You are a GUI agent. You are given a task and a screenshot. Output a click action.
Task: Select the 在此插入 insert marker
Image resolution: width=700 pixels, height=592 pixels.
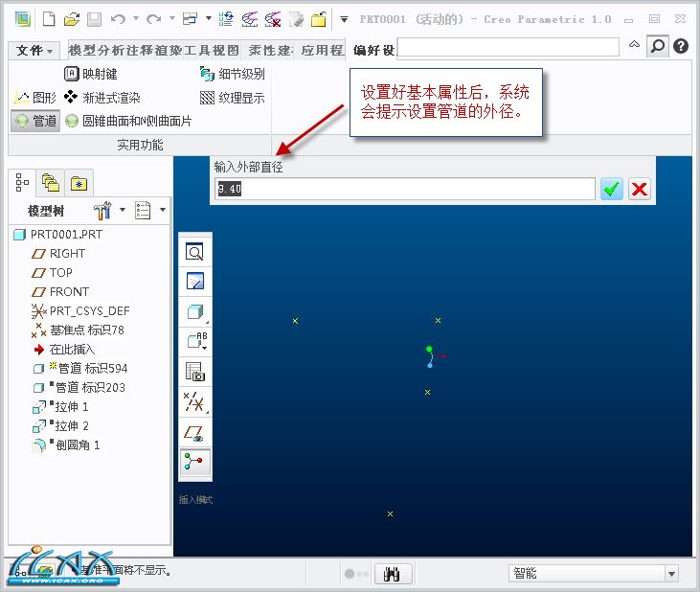64,349
